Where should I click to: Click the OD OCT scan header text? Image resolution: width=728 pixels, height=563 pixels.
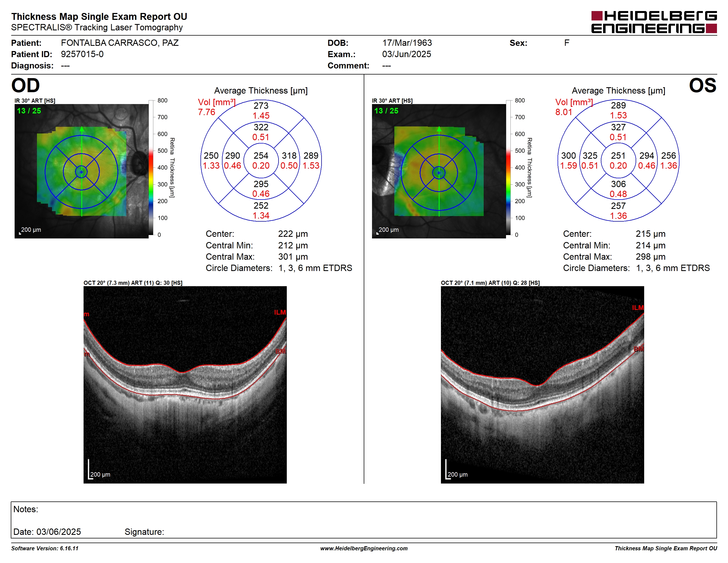click(x=133, y=283)
